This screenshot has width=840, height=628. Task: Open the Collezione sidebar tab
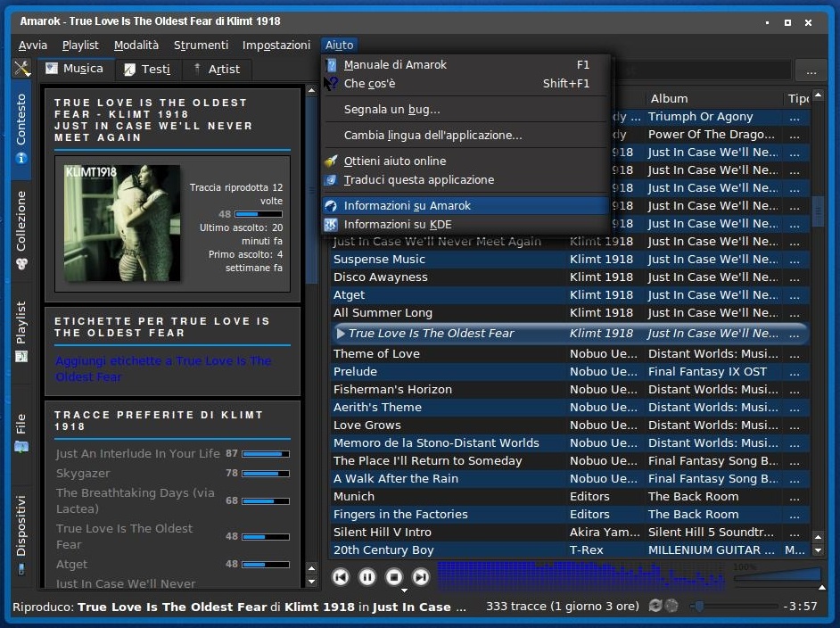coord(21,229)
